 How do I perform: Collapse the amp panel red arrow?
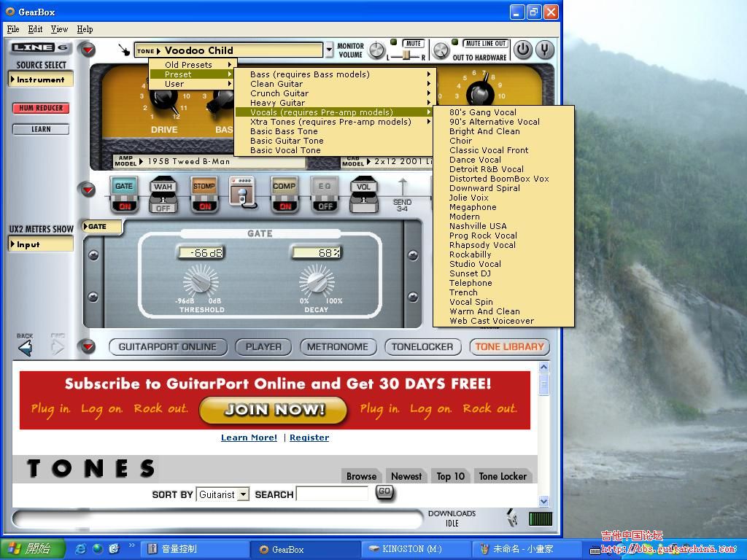88,50
